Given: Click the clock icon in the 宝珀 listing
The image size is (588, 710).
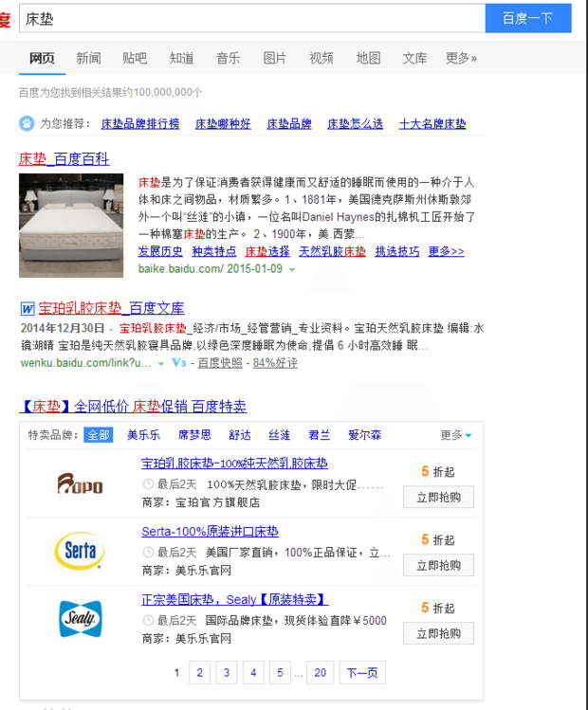Looking at the screenshot, I should [x=148, y=484].
